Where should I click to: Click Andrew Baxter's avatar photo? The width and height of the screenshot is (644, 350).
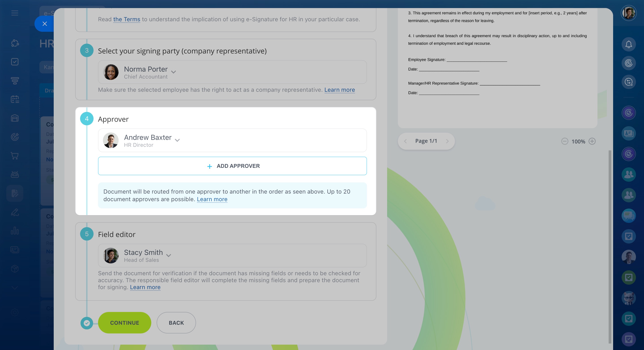click(111, 140)
